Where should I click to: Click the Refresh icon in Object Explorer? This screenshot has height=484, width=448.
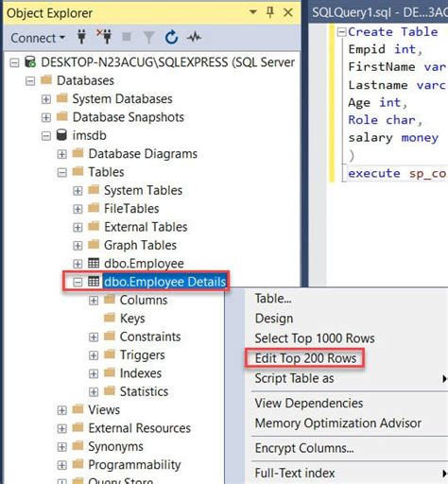pyautogui.click(x=172, y=38)
